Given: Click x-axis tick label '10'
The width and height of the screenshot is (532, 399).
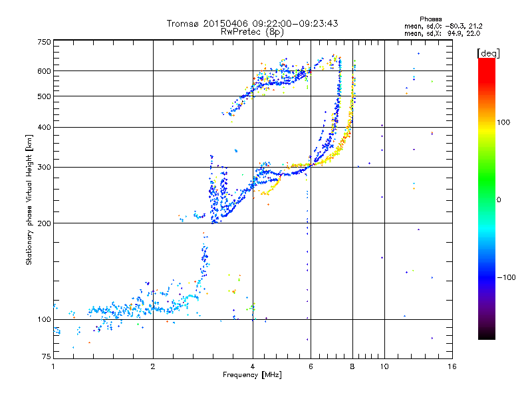Looking at the screenshot, I should click(384, 366).
